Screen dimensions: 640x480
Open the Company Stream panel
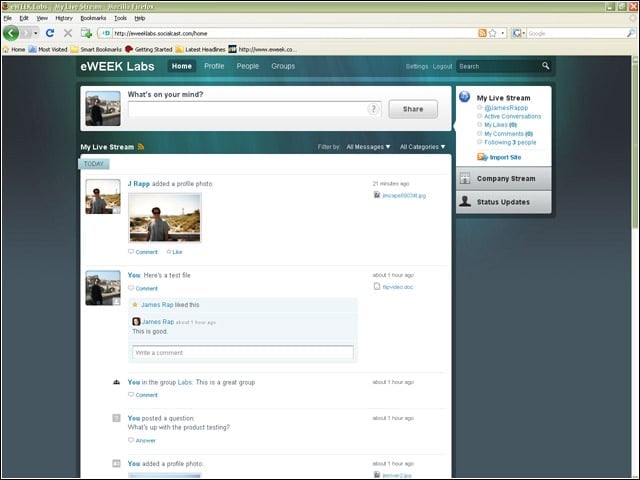click(504, 178)
